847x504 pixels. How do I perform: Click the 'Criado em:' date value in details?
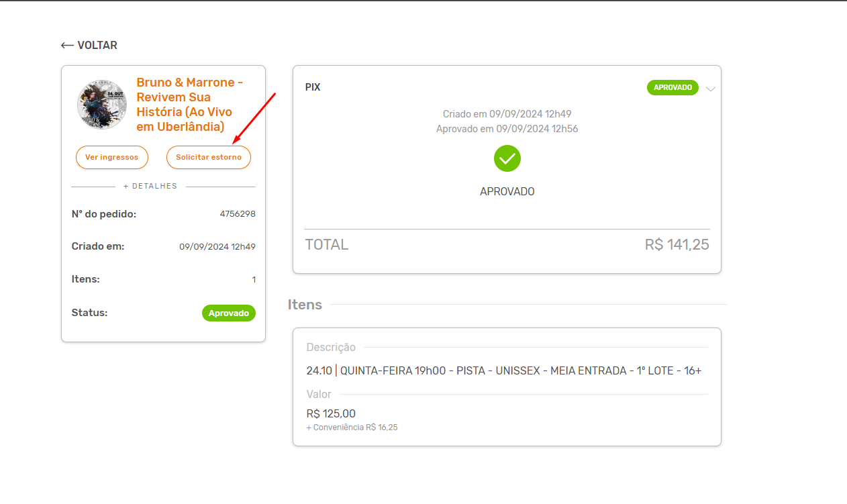217,247
